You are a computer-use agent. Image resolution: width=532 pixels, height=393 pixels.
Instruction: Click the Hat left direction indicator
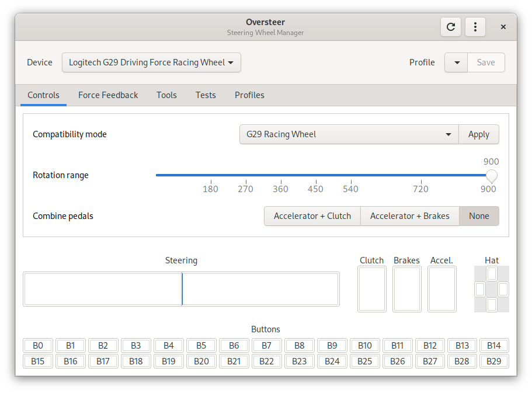click(x=480, y=290)
